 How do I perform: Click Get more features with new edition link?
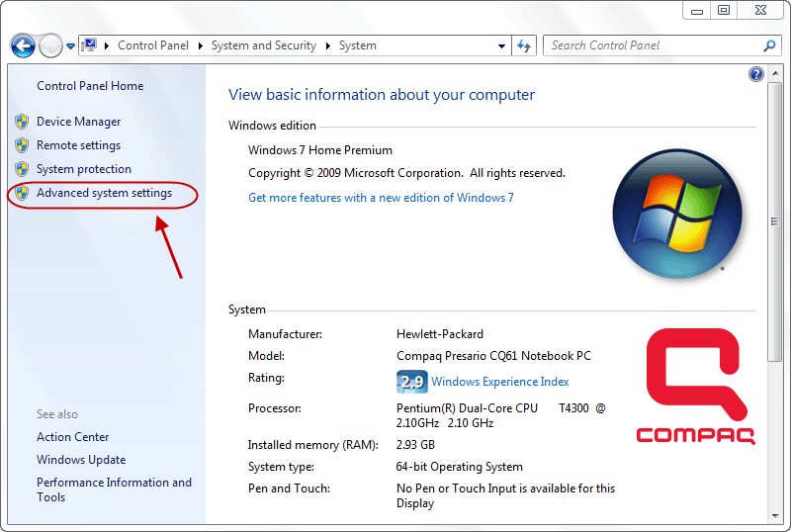[381, 198]
